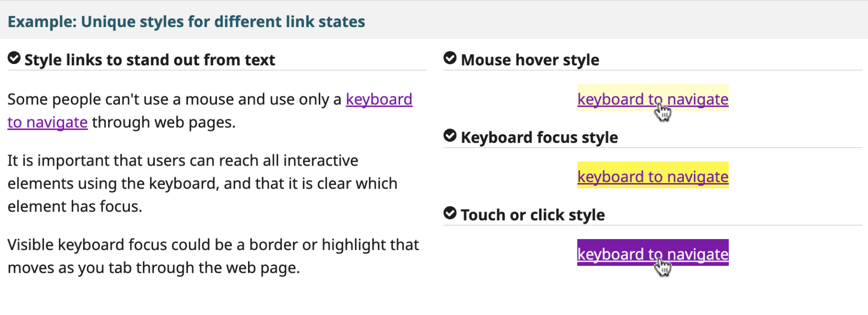Viewport: 868px width, 315px height.
Task: Click the "to navigate" link text before "through web pages"
Action: [x=47, y=122]
